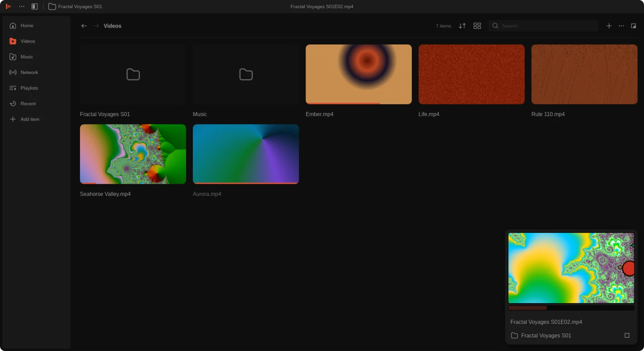Seek on the mini player progress bar

[571, 308]
